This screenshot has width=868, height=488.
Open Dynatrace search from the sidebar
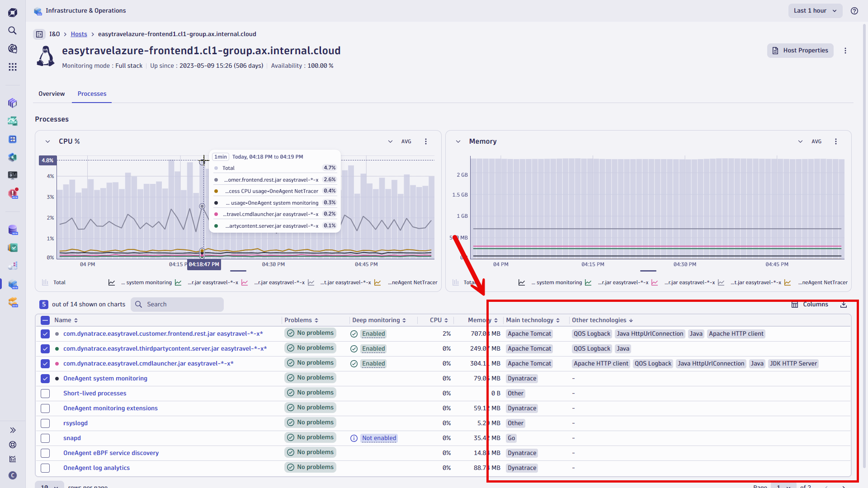pos(12,31)
